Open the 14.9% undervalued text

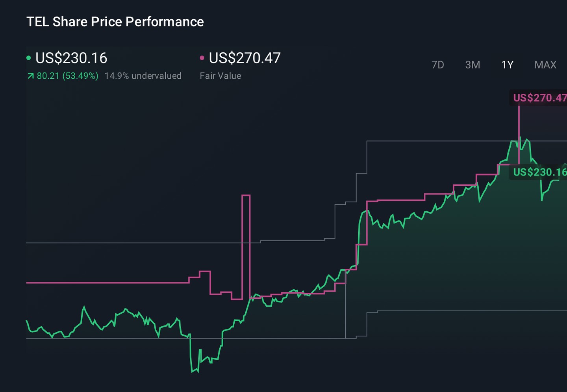point(143,76)
